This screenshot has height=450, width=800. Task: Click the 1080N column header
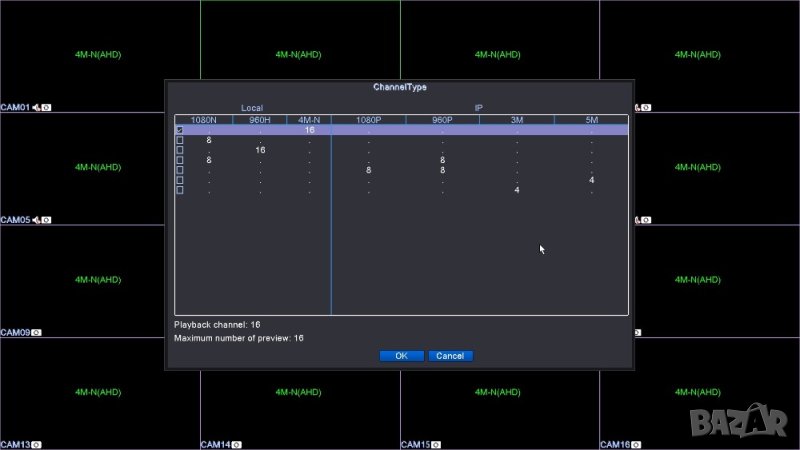click(204, 120)
